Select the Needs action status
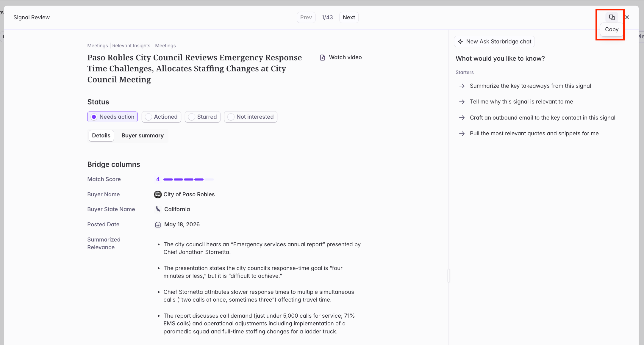The height and width of the screenshot is (345, 644). tap(112, 117)
